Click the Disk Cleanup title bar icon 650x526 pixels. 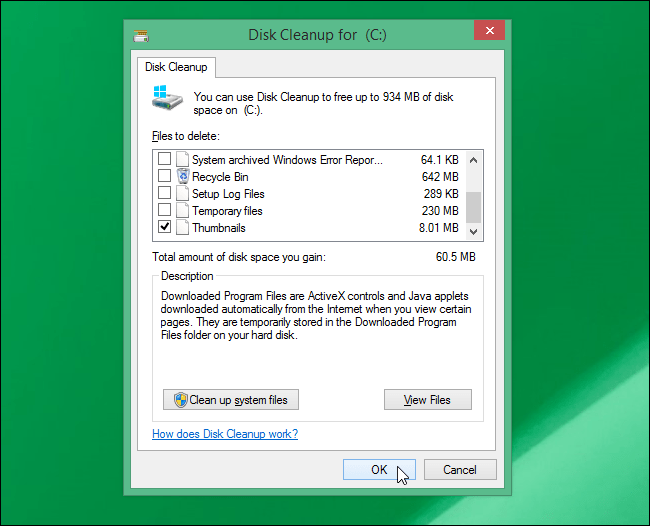pyautogui.click(x=141, y=36)
